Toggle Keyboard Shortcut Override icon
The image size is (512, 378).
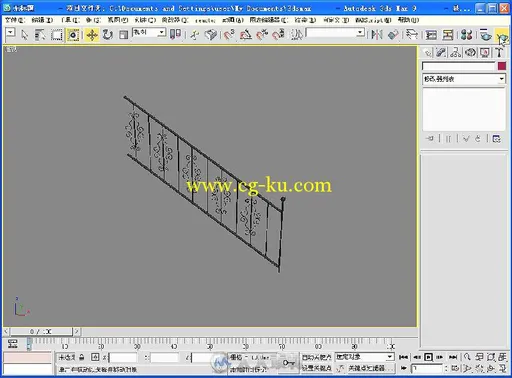211,35
